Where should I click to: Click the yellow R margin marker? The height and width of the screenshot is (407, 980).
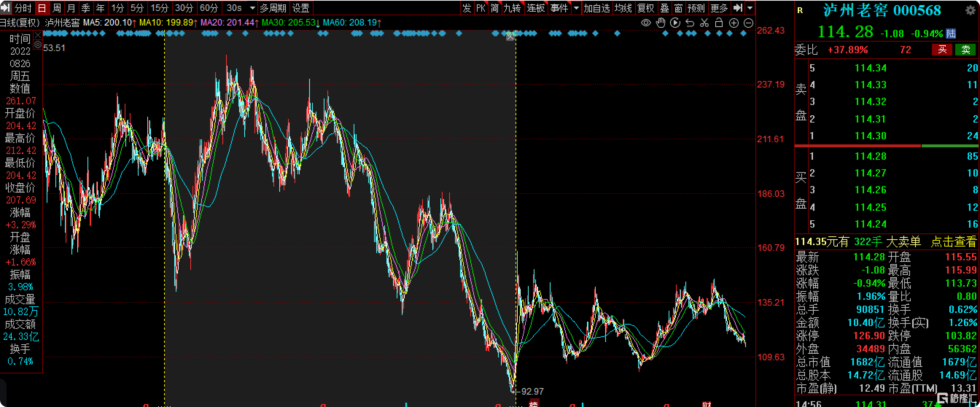[x=800, y=10]
